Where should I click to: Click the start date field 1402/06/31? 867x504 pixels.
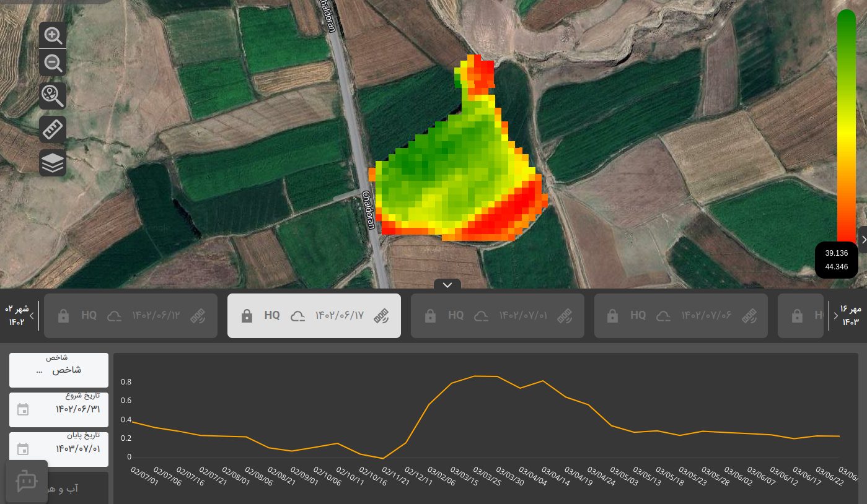pyautogui.click(x=59, y=410)
